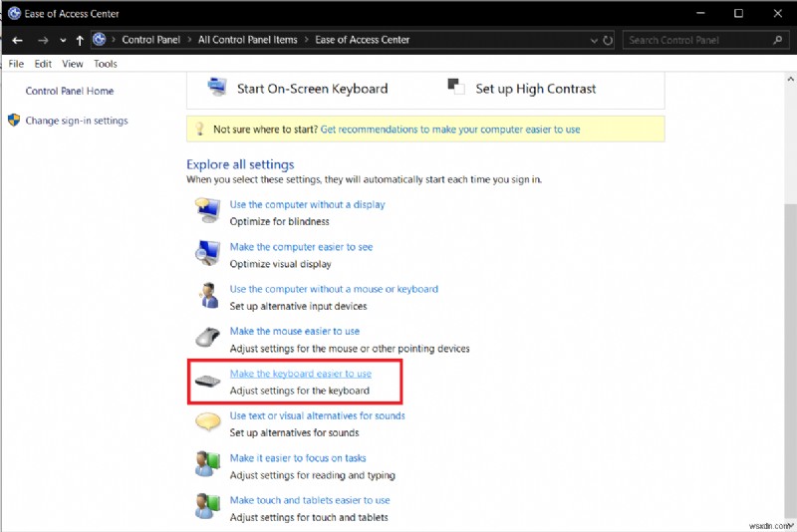
Task: Open the recent locations dropdown arrow
Action: pyautogui.click(x=63, y=41)
